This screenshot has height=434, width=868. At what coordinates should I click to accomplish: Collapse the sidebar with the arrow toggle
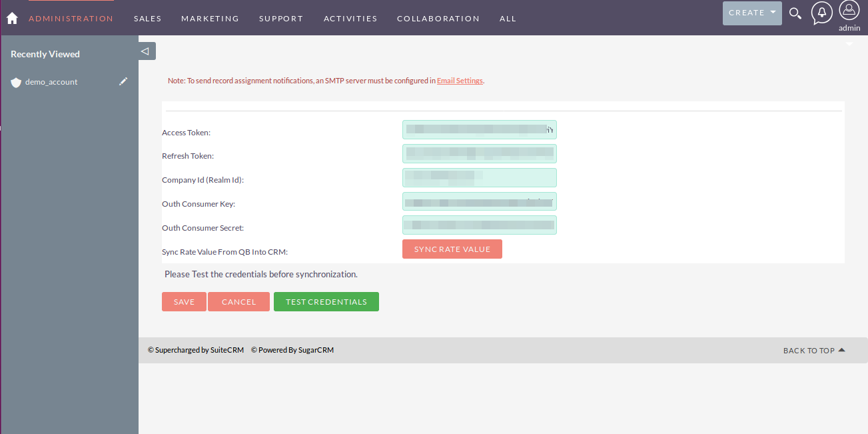pos(147,51)
